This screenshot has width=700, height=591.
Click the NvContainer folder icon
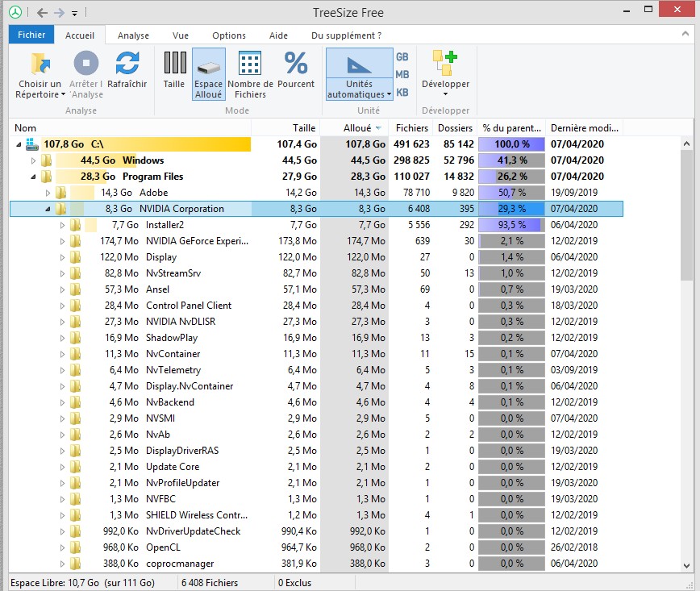pyautogui.click(x=76, y=354)
